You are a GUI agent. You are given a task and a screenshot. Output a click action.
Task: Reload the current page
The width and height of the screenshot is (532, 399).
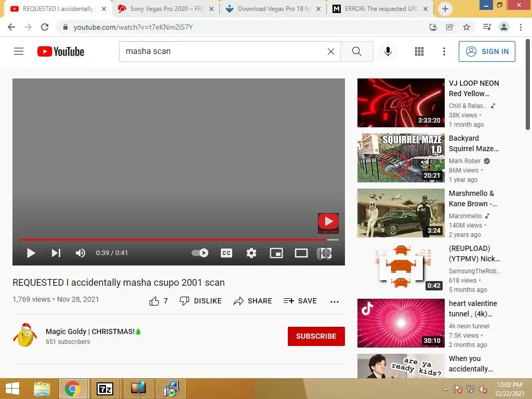[45, 27]
